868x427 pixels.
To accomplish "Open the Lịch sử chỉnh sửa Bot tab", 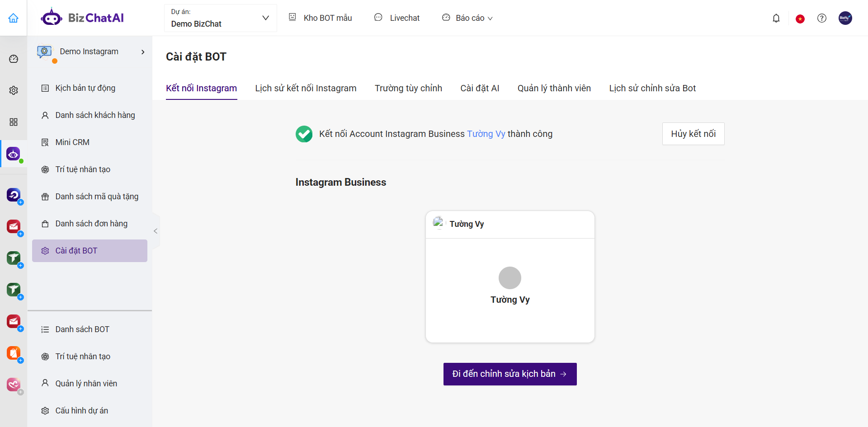I will coord(652,88).
